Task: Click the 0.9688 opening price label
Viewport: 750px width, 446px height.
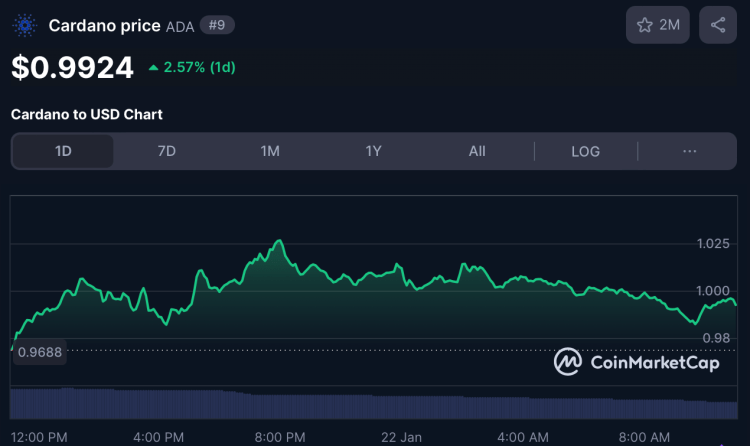Action: click(x=40, y=352)
